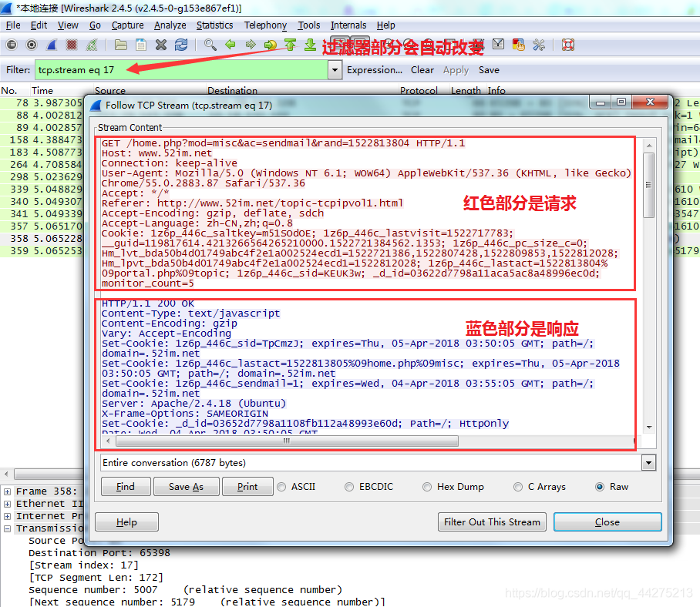Open the Telephony menu
This screenshot has height=607, width=700.
pyautogui.click(x=265, y=25)
